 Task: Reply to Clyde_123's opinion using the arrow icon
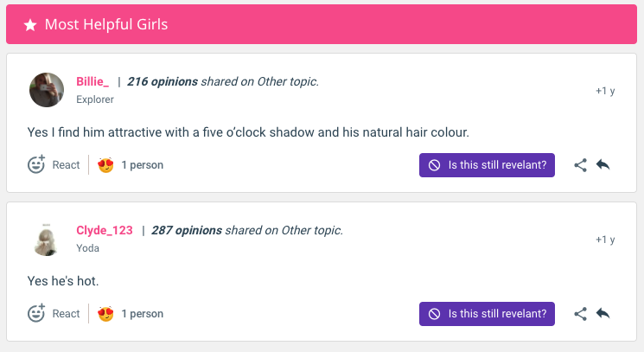(x=603, y=313)
